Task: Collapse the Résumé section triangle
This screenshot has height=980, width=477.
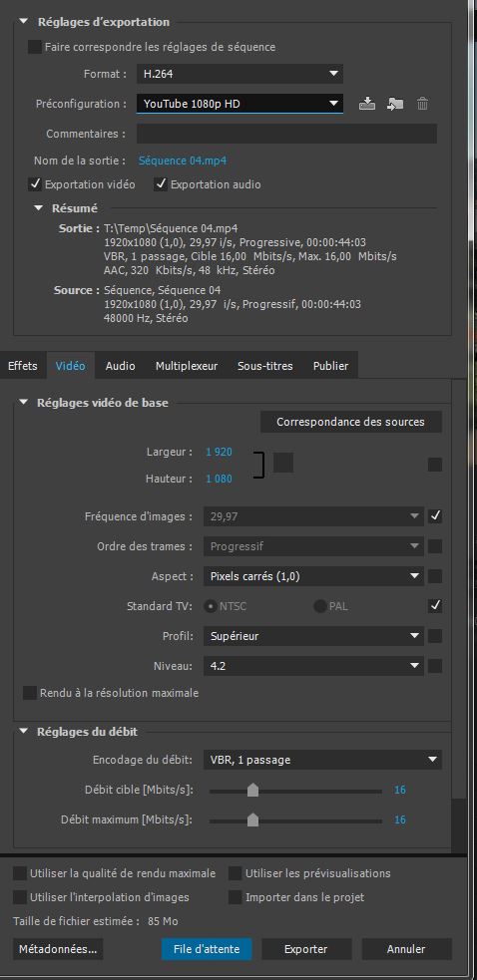Action: pyautogui.click(x=39, y=208)
